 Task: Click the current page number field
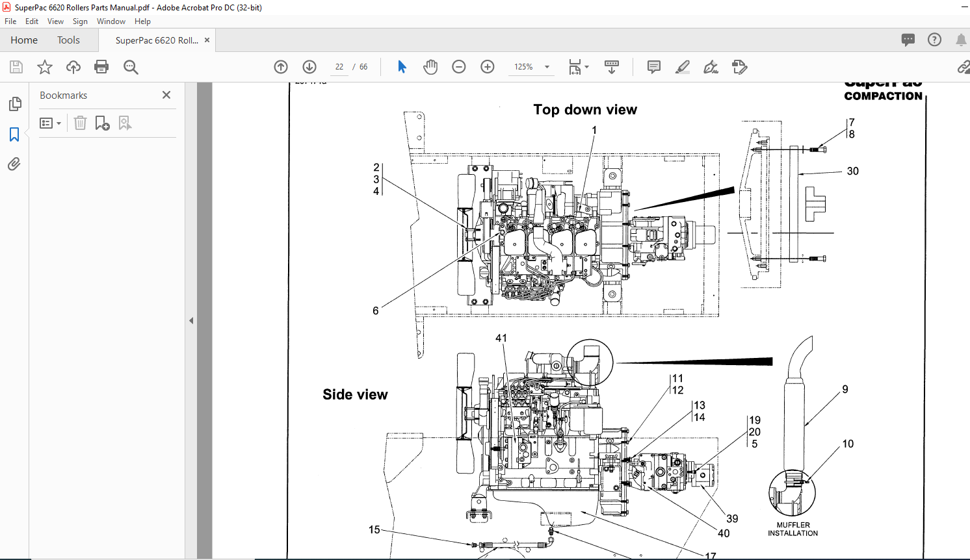339,67
